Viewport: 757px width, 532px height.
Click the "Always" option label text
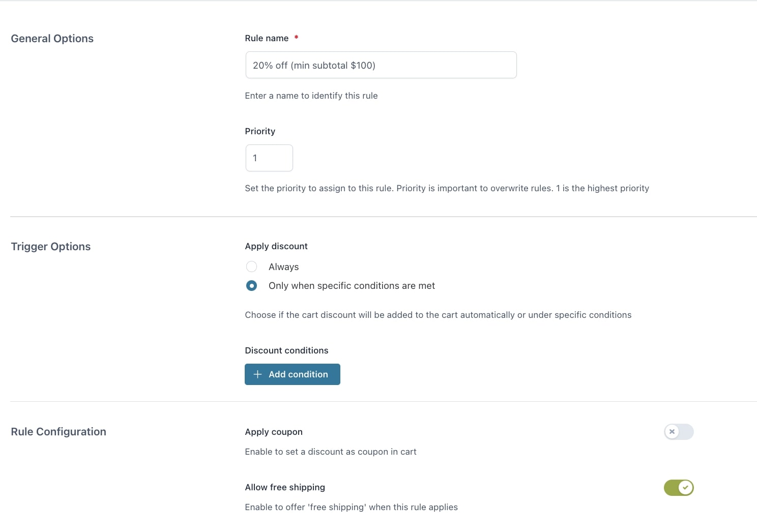coord(284,267)
